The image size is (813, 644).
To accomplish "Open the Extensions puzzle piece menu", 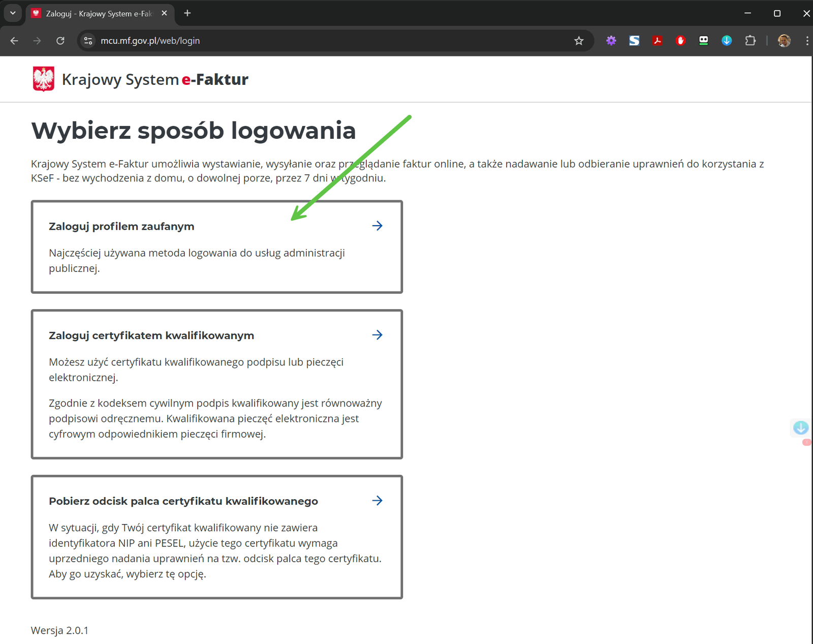I will [x=750, y=41].
